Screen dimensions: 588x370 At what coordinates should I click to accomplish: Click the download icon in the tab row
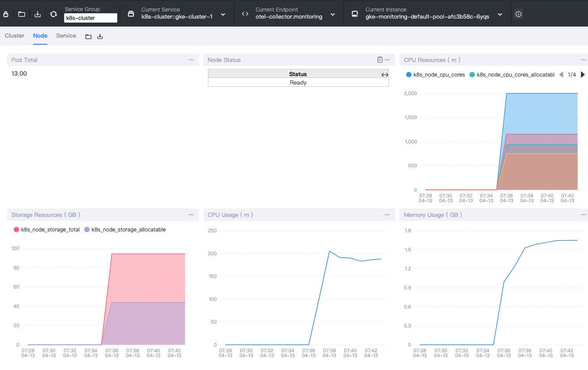pyautogui.click(x=100, y=36)
